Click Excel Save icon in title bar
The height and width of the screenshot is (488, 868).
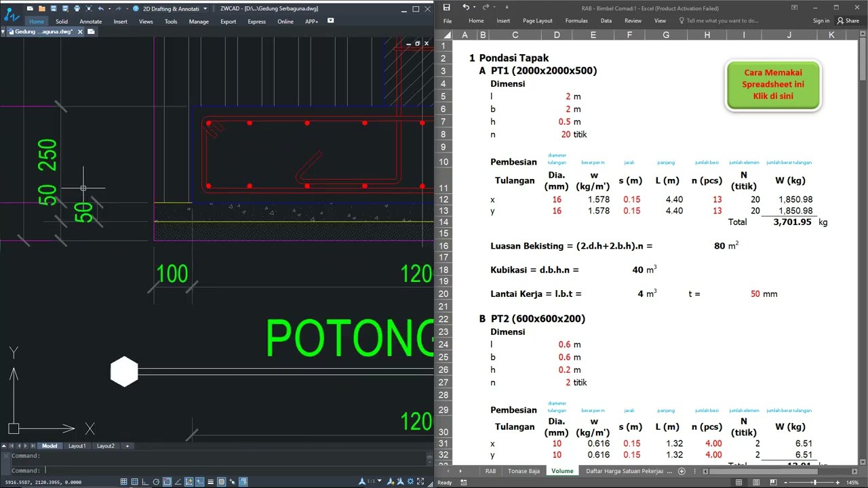[446, 7]
